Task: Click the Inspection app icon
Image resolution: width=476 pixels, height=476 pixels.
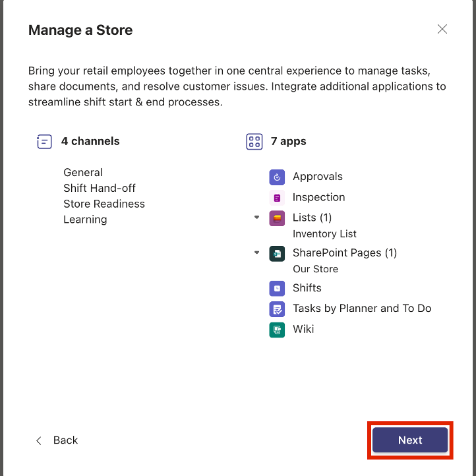Action: [x=277, y=198]
